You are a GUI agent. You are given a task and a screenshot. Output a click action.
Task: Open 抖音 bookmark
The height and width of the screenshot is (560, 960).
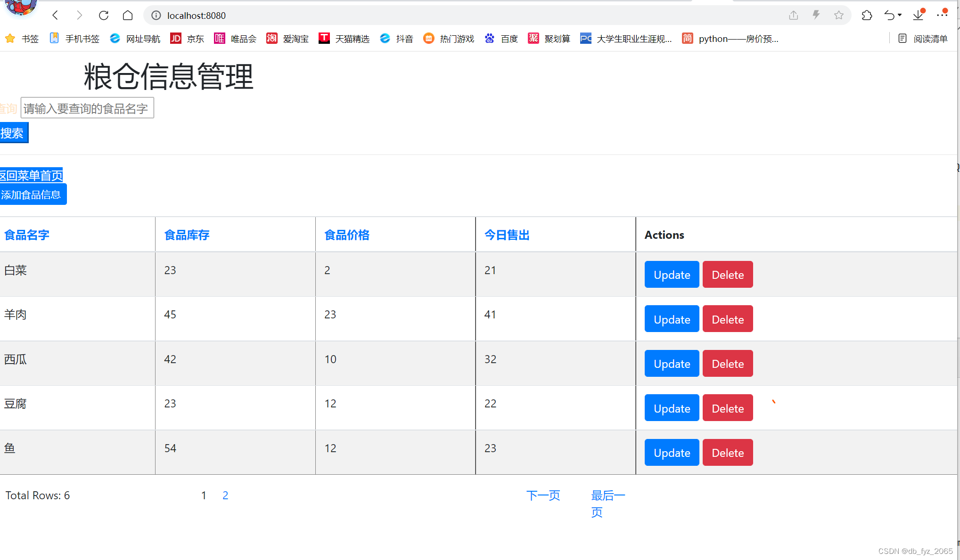396,39
